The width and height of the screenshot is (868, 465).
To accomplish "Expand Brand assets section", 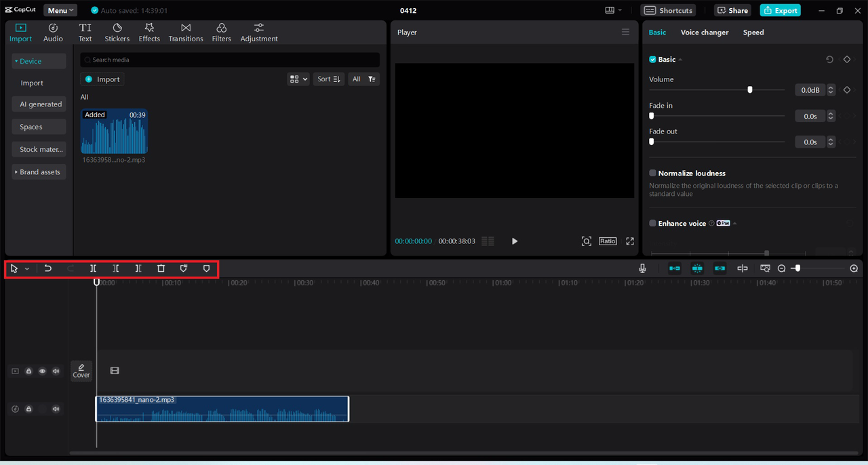I will (39, 171).
